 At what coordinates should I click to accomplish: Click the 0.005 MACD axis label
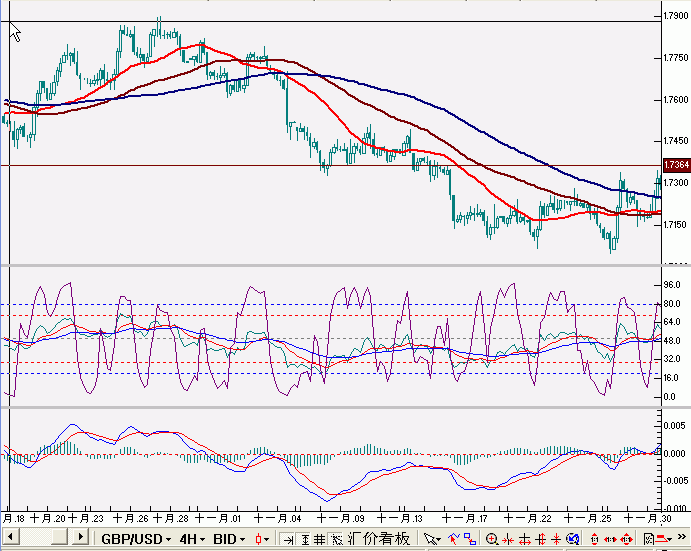[x=674, y=425]
